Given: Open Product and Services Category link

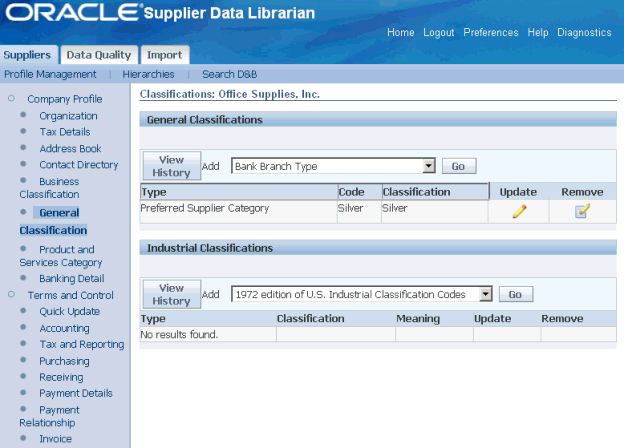Looking at the screenshot, I should pos(61,256).
